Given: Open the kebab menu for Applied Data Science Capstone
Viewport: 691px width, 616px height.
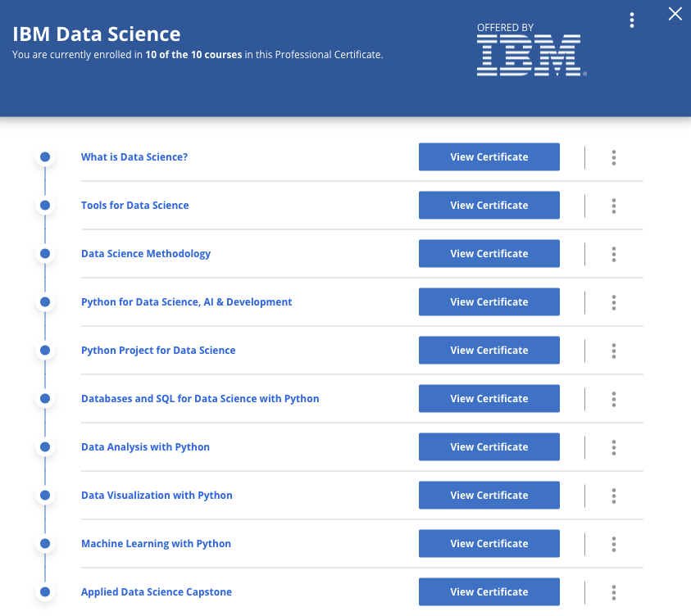Looking at the screenshot, I should pyautogui.click(x=613, y=592).
